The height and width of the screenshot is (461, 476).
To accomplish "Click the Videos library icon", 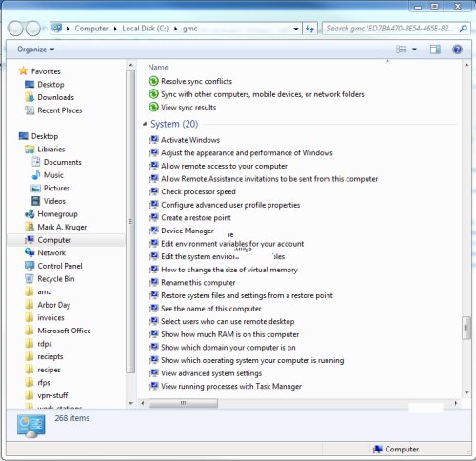I will pos(35,201).
